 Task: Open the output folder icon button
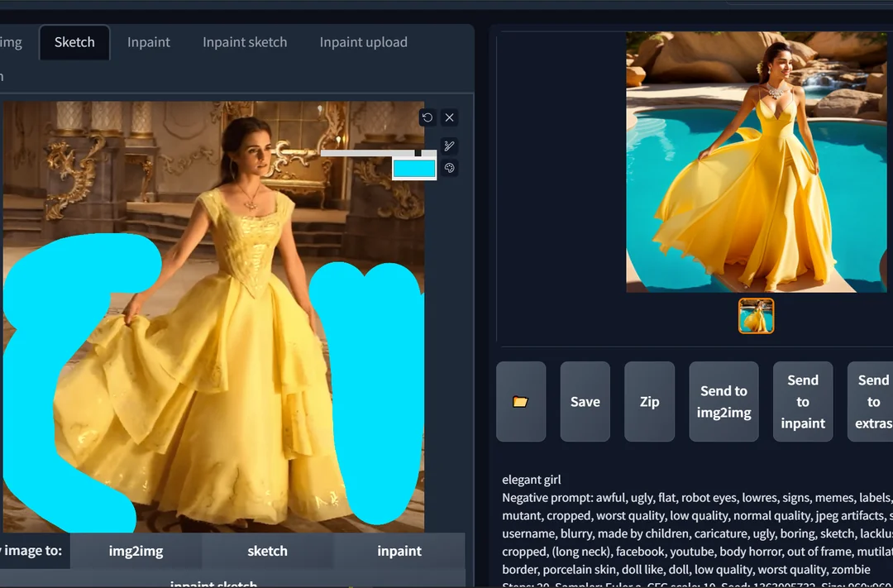(521, 402)
